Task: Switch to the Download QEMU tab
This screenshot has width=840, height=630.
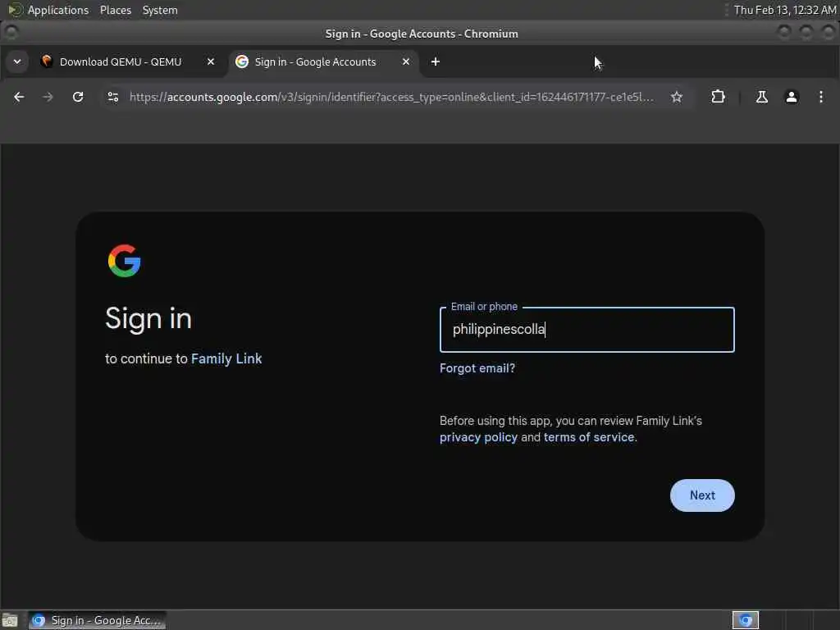Action: (127, 62)
